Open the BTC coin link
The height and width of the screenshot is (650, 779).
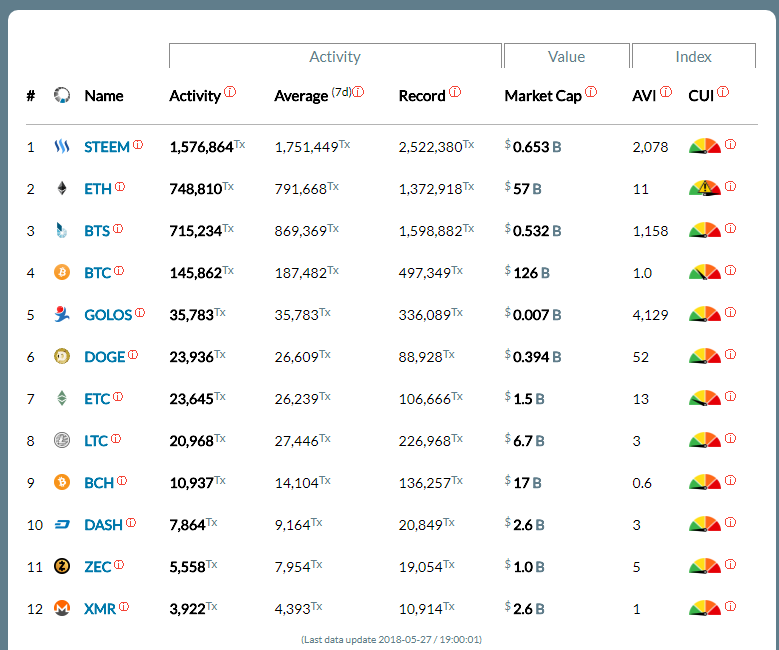[x=98, y=273]
